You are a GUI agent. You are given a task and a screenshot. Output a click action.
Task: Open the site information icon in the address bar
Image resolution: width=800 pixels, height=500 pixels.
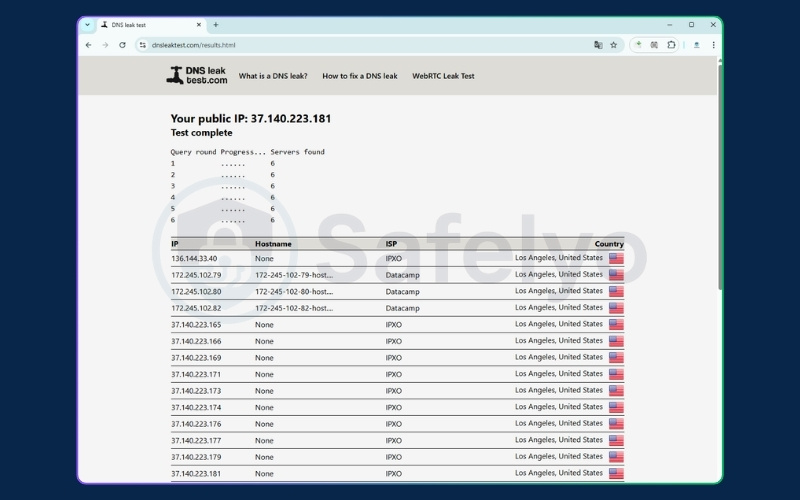143,45
